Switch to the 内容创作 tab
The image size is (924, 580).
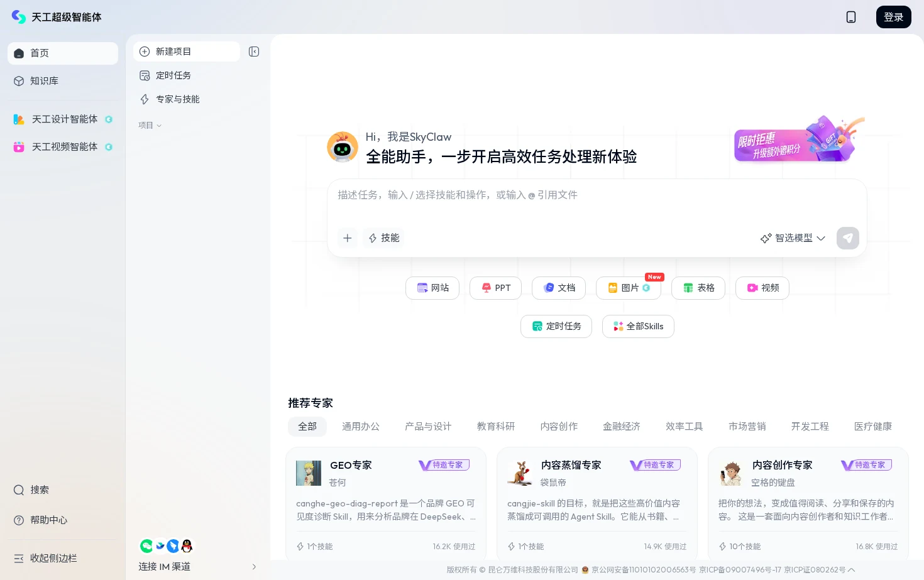point(559,427)
